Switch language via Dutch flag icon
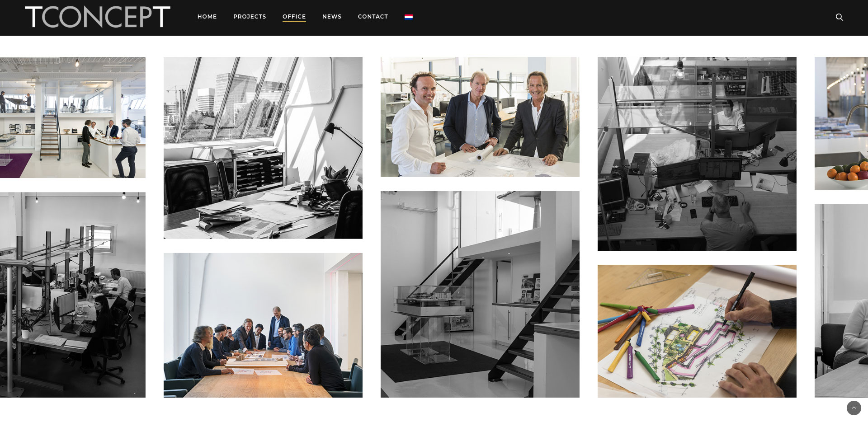Viewport: 868px width, 422px height. point(409,17)
